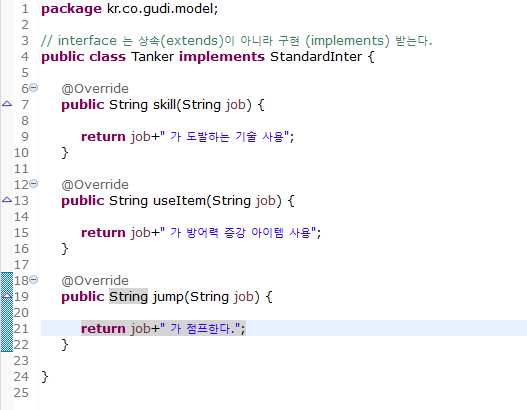Click the return statement in the jump method
The width and height of the screenshot is (527, 410).
tap(163, 329)
